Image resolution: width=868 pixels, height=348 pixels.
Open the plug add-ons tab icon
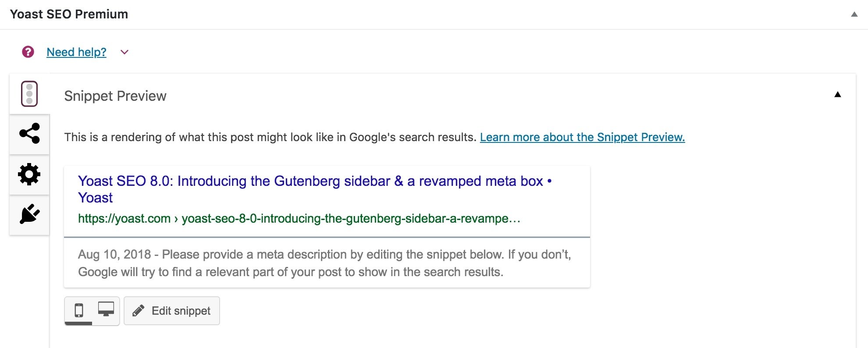click(29, 214)
